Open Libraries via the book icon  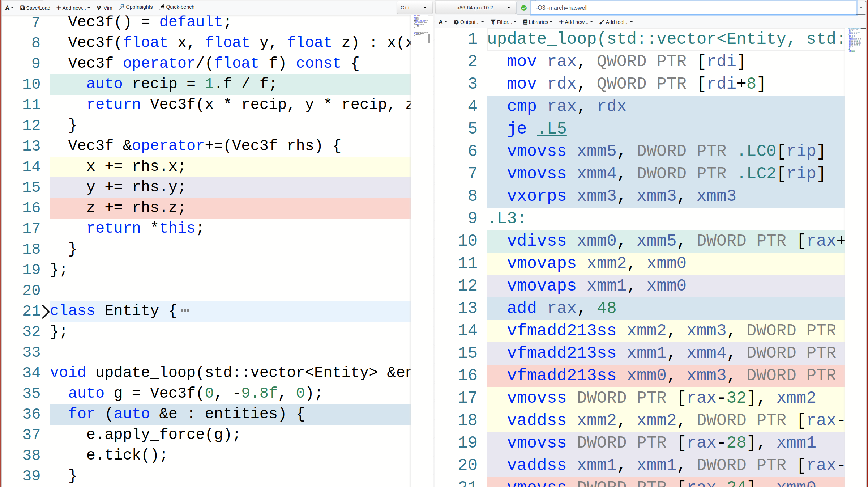525,22
